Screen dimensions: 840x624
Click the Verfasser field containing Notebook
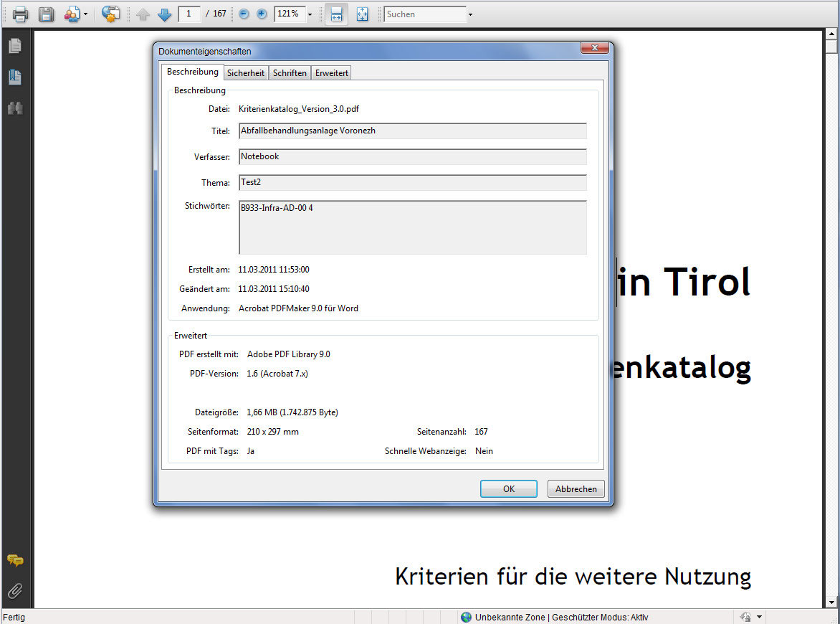[413, 156]
